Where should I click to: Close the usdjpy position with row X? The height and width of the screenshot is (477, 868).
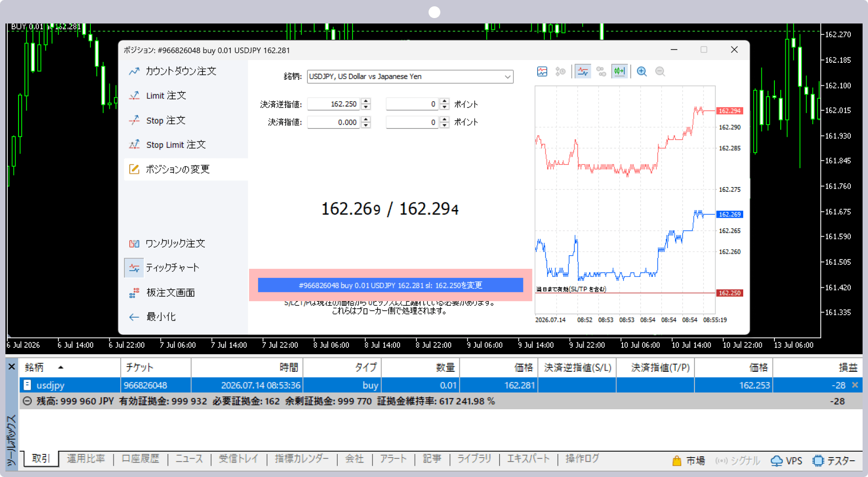[x=855, y=385]
